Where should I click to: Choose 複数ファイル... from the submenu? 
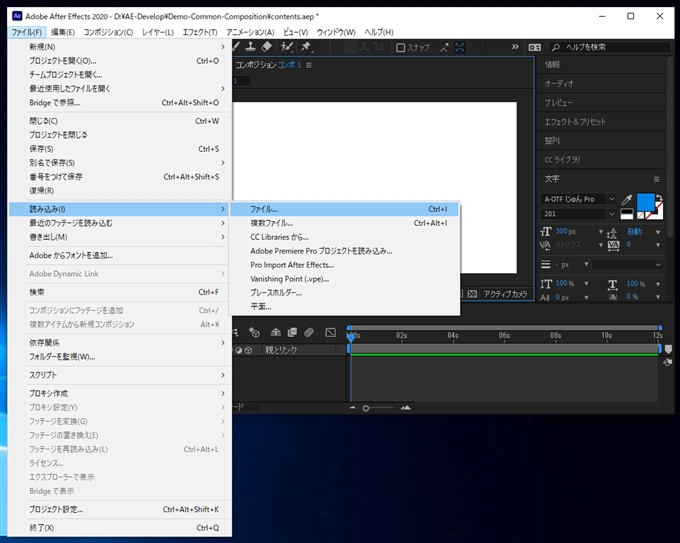344,223
